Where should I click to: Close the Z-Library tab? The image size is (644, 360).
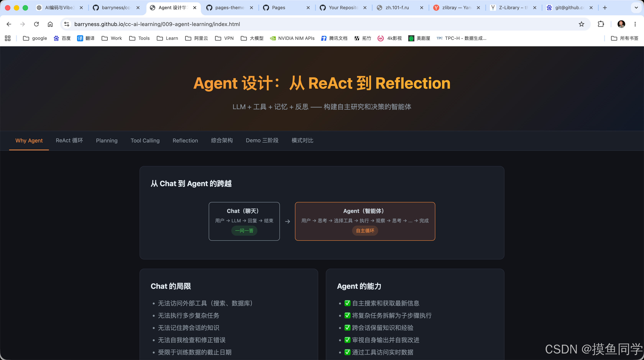click(535, 8)
